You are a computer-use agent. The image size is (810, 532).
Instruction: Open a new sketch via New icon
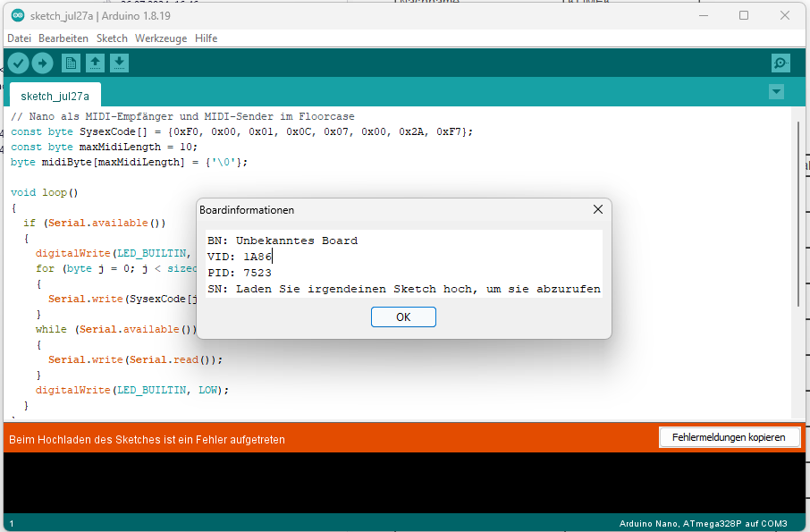pyautogui.click(x=70, y=63)
